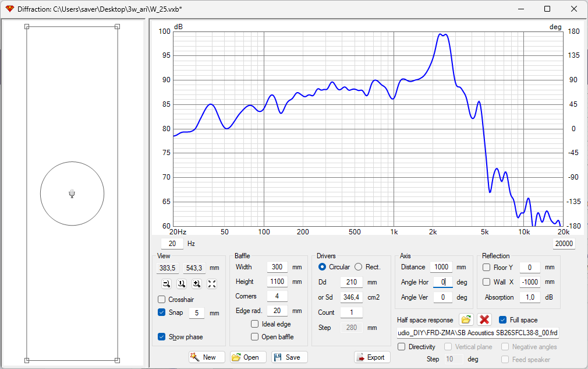Select the top-left baffle corner handle

click(x=27, y=27)
